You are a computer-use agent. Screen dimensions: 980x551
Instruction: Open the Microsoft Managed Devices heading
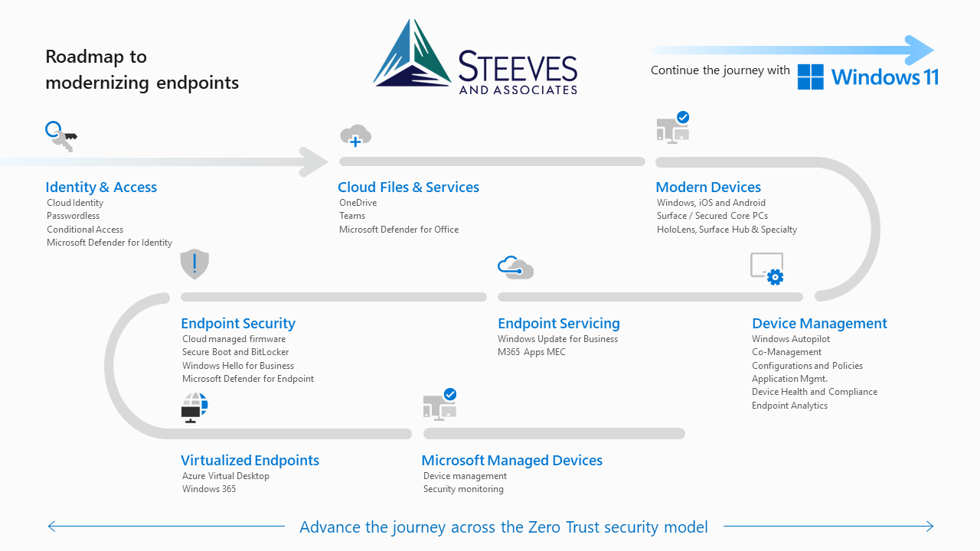pos(512,461)
